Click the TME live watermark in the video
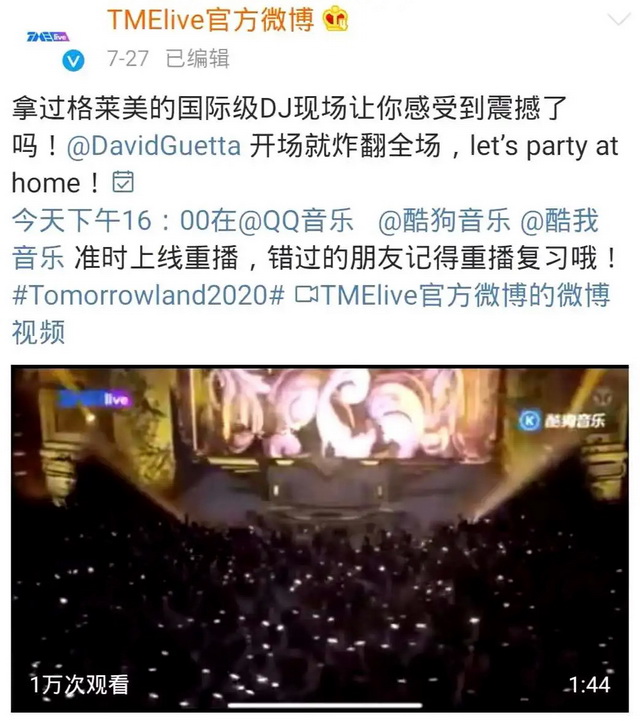640x722 pixels. click(95, 399)
